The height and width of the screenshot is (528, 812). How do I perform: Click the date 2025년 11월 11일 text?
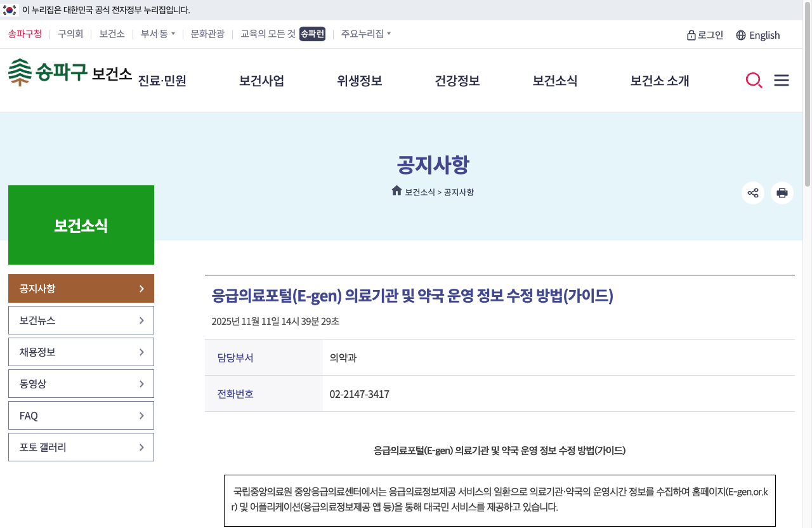[x=275, y=321]
